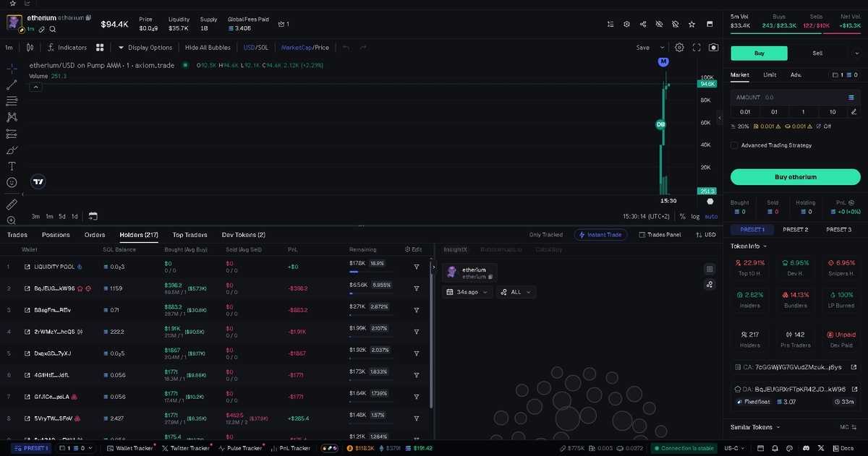Toggle percent scale on chart
This screenshot has height=456, width=868.
click(682, 216)
